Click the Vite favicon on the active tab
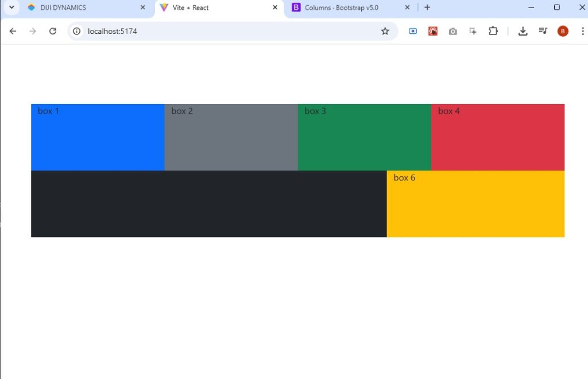The width and height of the screenshot is (588, 379). [164, 7]
